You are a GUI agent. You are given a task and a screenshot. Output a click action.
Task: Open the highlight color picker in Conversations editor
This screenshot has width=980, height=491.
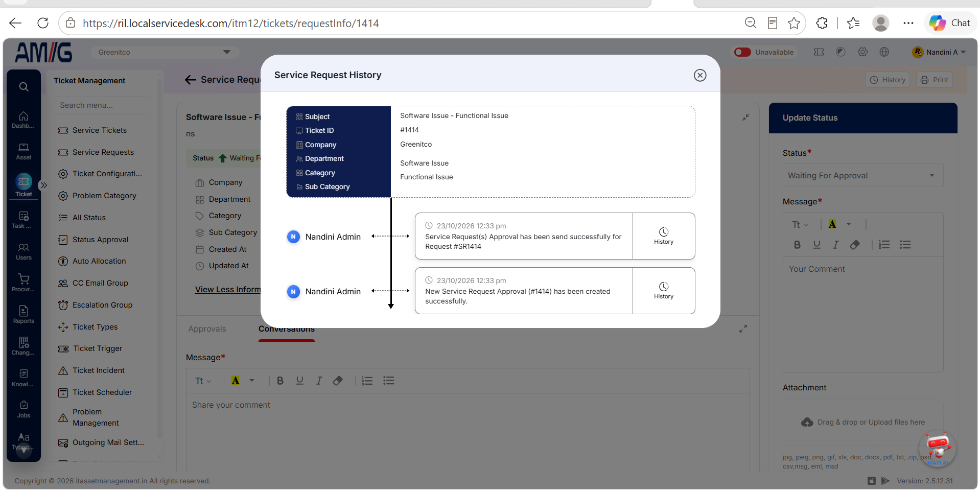[x=252, y=381]
